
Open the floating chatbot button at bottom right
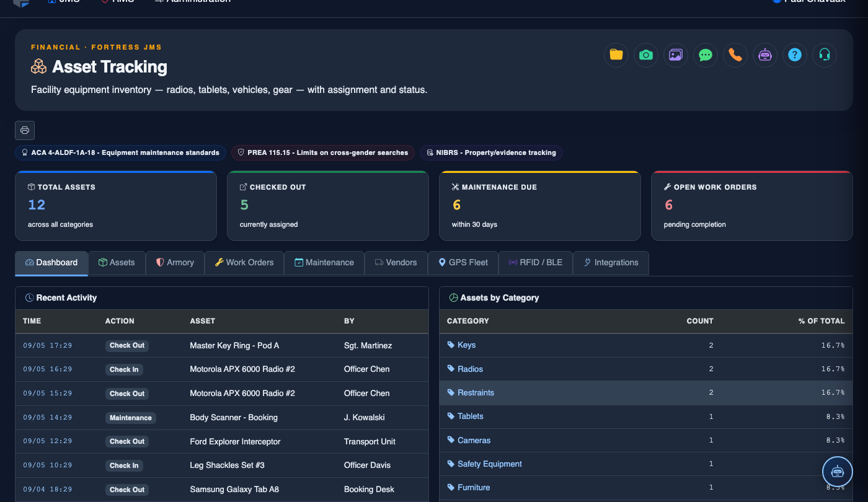838,472
